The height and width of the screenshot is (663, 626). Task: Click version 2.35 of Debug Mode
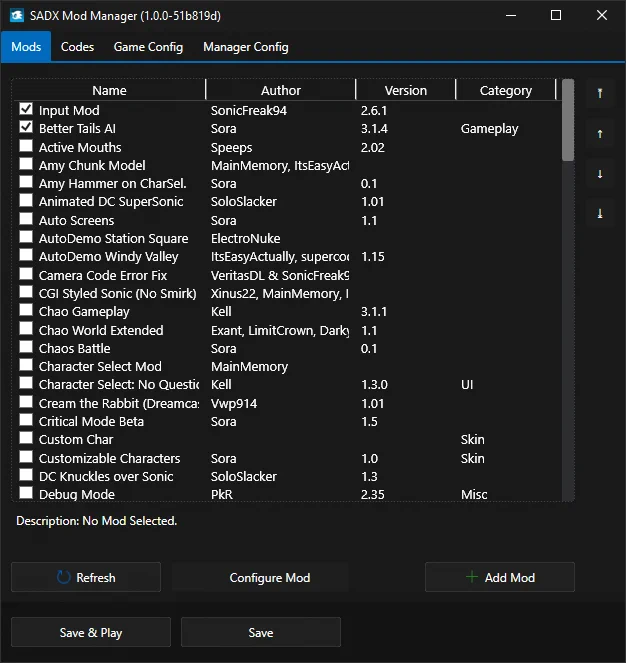pyautogui.click(x=373, y=494)
